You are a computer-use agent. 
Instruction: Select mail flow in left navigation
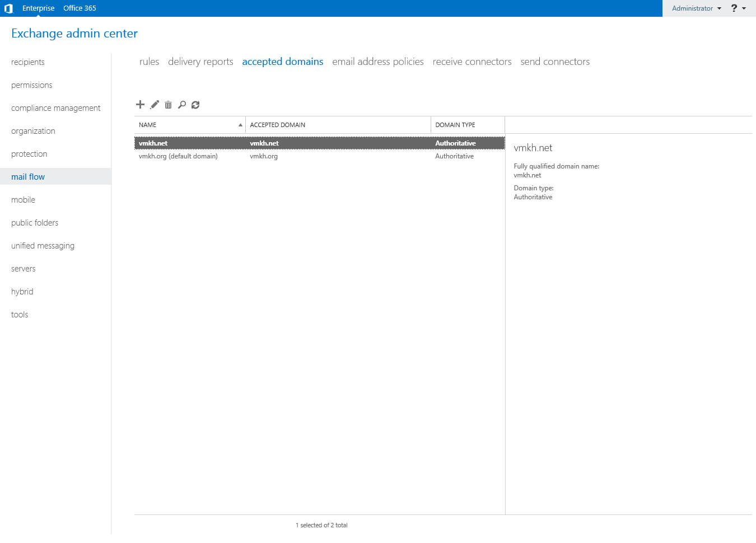(55, 177)
